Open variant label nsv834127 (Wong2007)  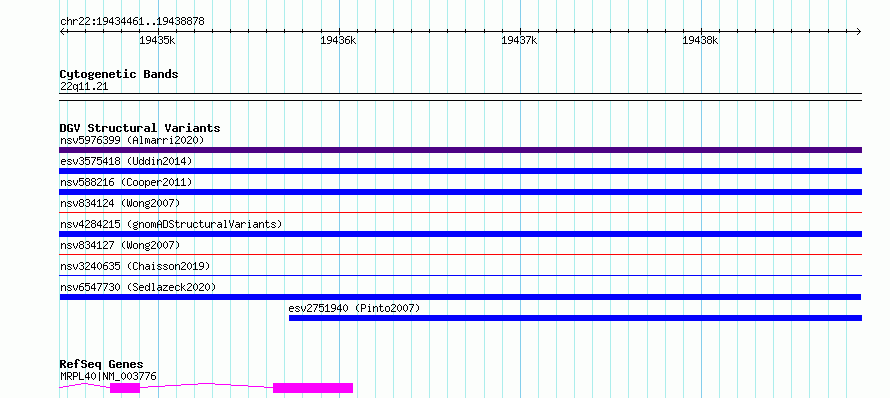tap(120, 245)
